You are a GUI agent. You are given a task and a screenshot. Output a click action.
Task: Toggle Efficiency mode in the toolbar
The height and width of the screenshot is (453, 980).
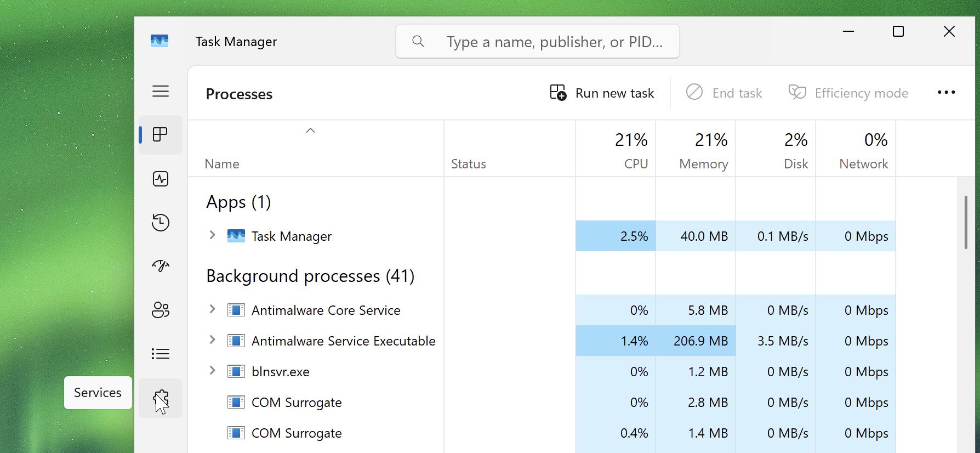(x=848, y=93)
